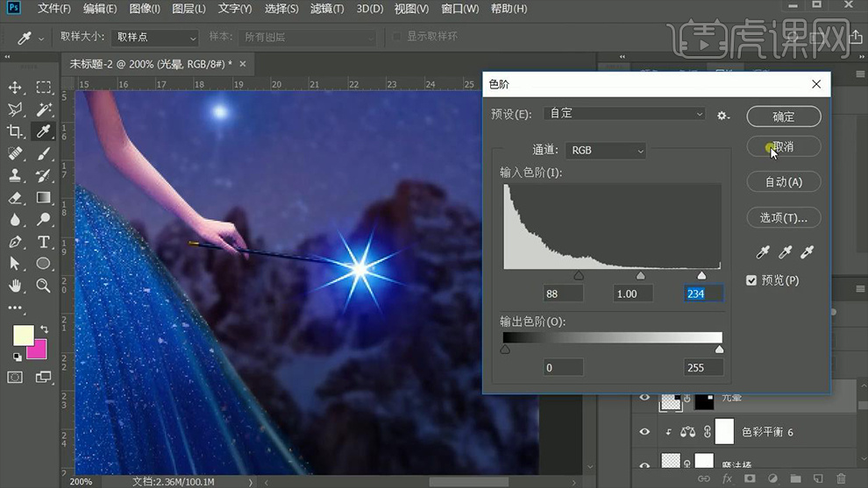The width and height of the screenshot is (868, 488).
Task: Open the 窗口(W) menu
Action: 460,9
